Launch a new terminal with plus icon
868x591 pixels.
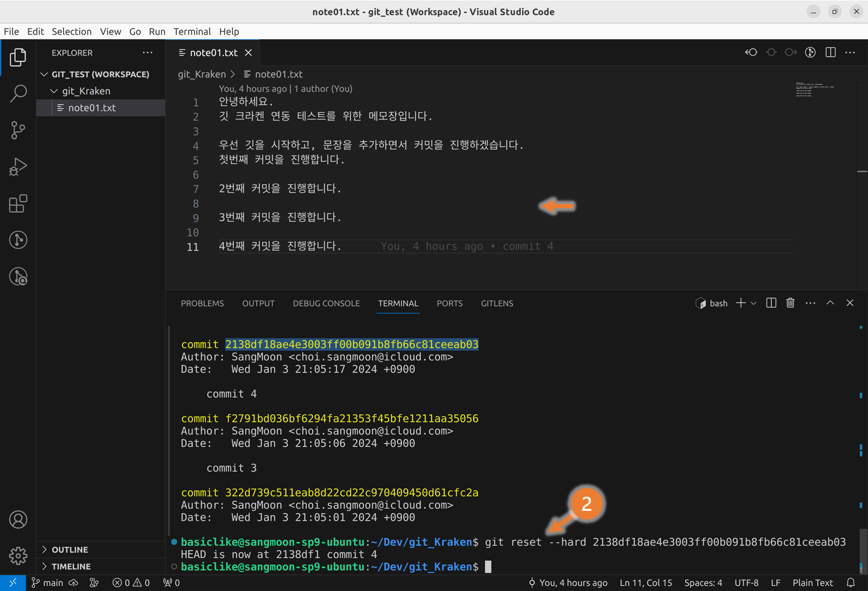coord(740,303)
